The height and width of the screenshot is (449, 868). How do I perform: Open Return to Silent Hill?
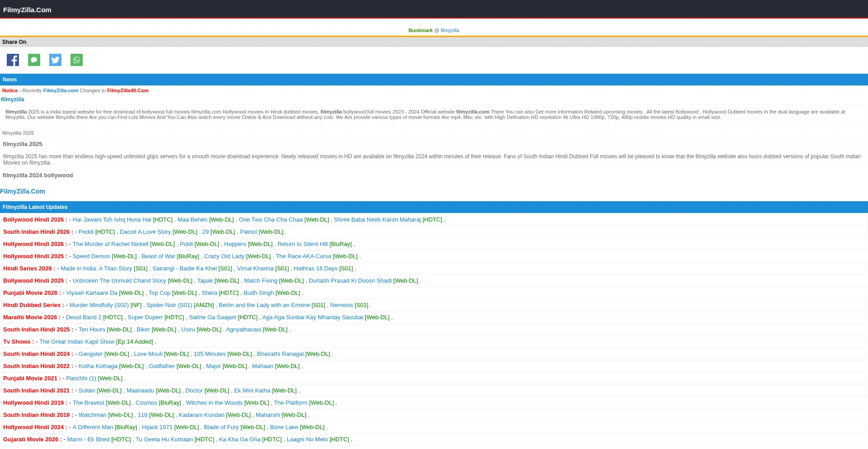(x=302, y=244)
